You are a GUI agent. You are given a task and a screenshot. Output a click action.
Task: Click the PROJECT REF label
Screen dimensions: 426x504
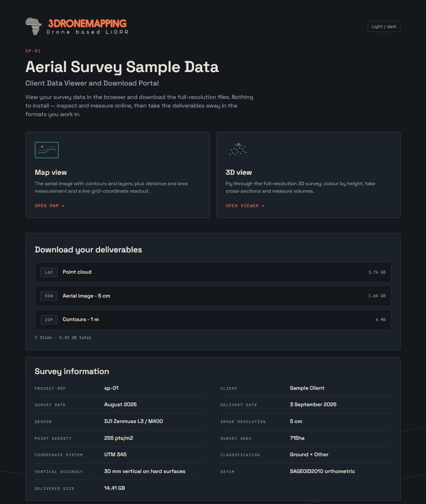click(50, 389)
